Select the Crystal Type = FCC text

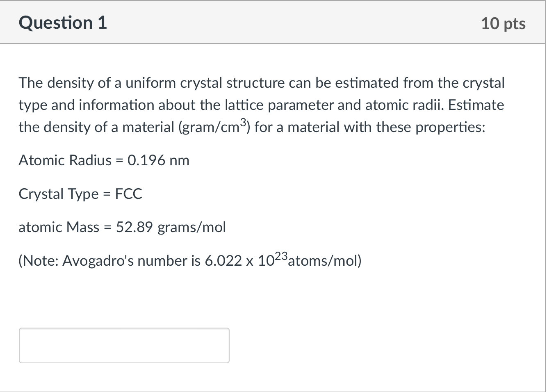(x=80, y=194)
